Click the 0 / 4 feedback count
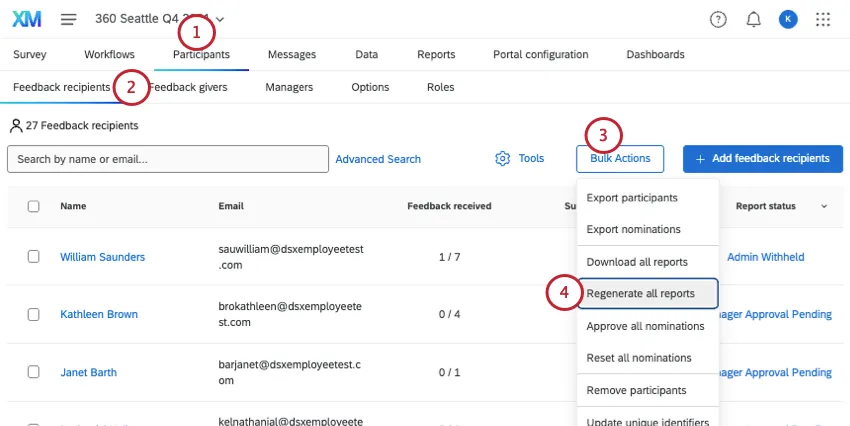The width and height of the screenshot is (850, 426). point(449,314)
